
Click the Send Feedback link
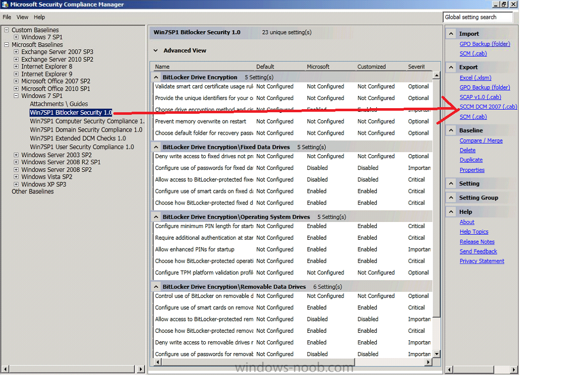(478, 252)
